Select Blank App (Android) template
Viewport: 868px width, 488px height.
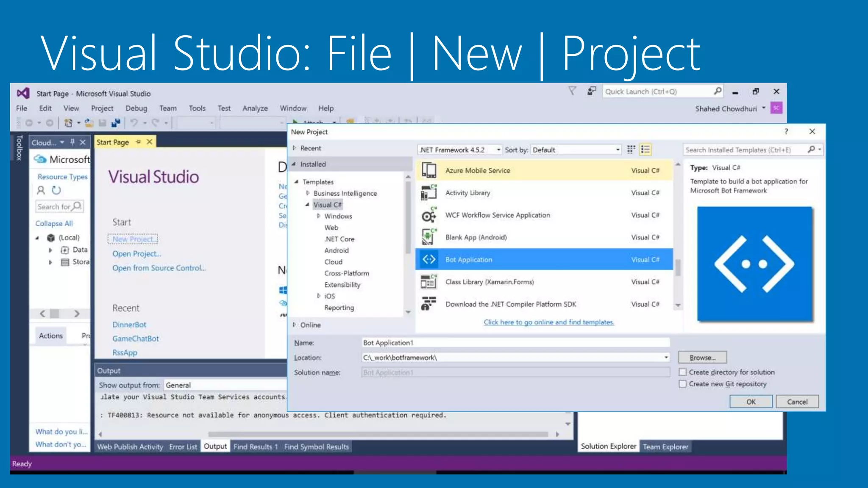pyautogui.click(x=544, y=237)
